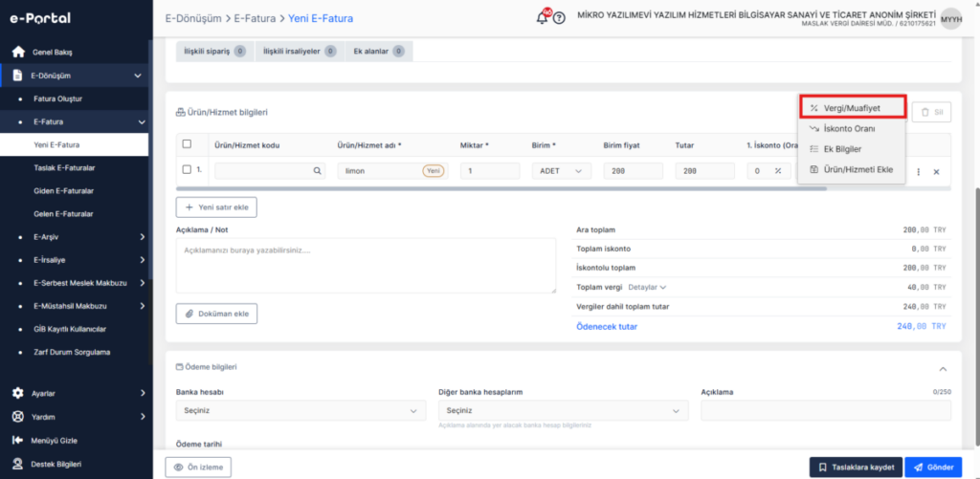
Task: Open the MYYH user avatar
Action: (x=951, y=19)
